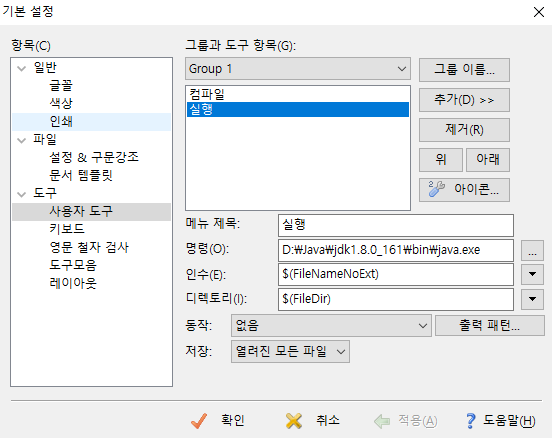Select 영문 철자 검사 tree item

[x=89, y=247]
